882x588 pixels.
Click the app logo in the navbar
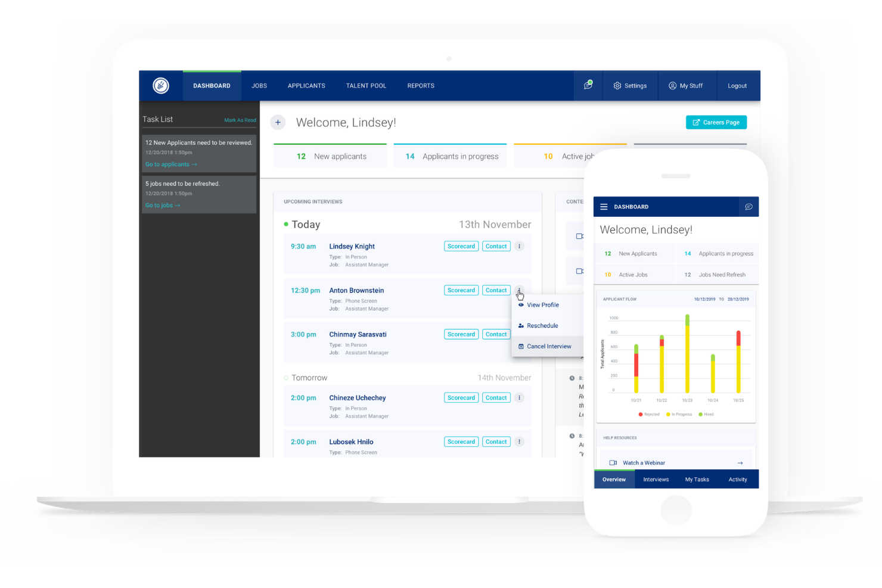point(160,86)
